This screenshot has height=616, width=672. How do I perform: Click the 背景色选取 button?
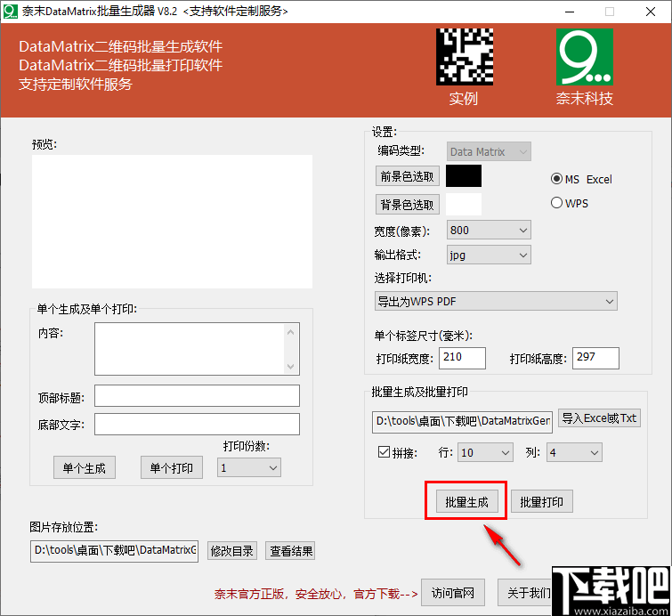[x=407, y=205]
